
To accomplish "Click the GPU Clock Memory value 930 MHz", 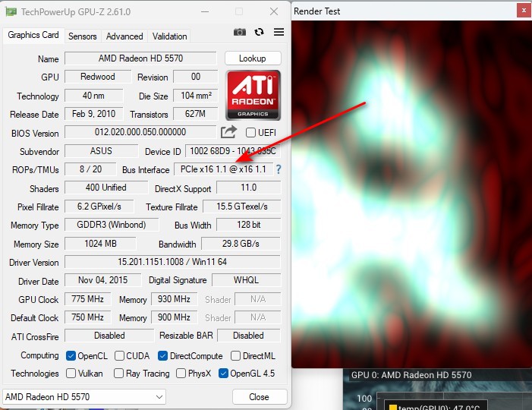I will 174,299.
